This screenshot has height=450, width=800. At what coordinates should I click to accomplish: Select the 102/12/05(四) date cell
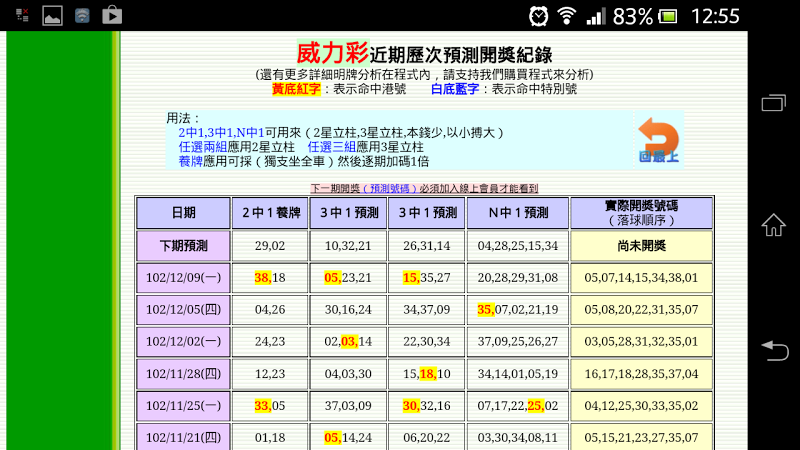pyautogui.click(x=183, y=309)
